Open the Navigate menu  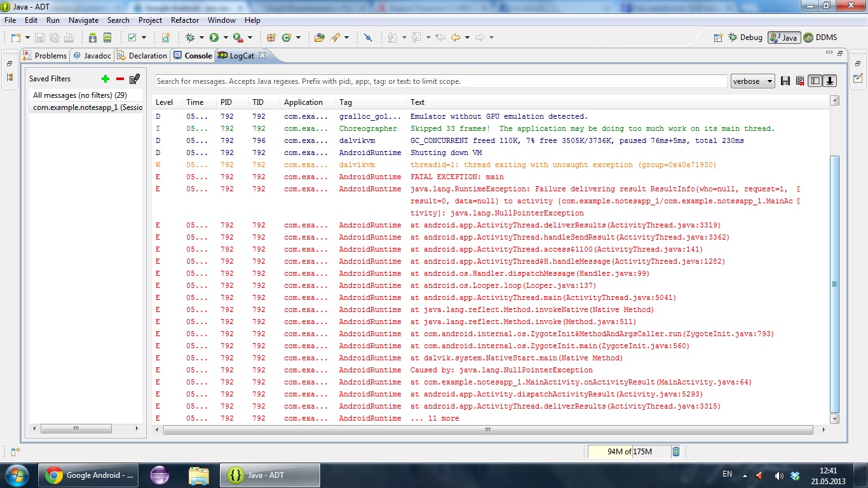pos(83,20)
